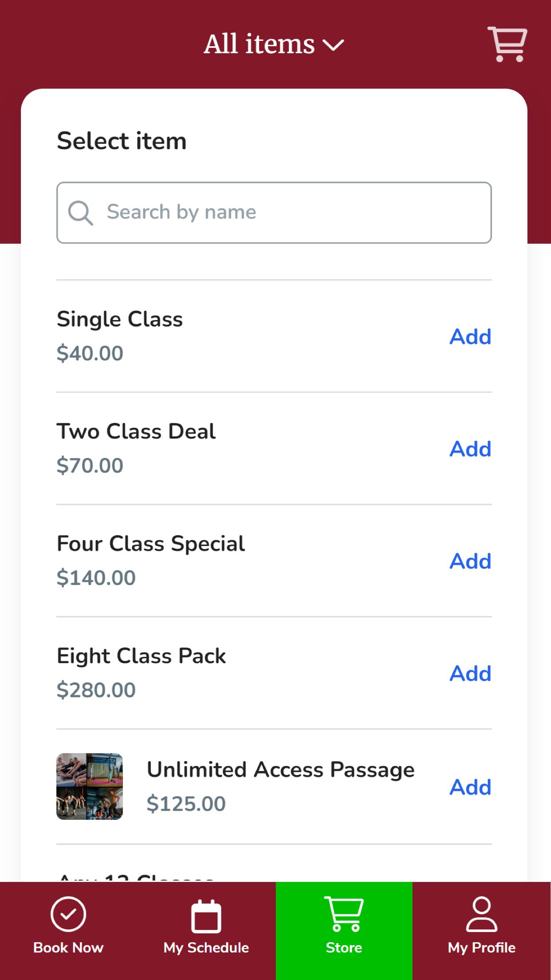Add Eight Class Pack to cart
Image resolution: width=551 pixels, height=980 pixels.
(470, 673)
